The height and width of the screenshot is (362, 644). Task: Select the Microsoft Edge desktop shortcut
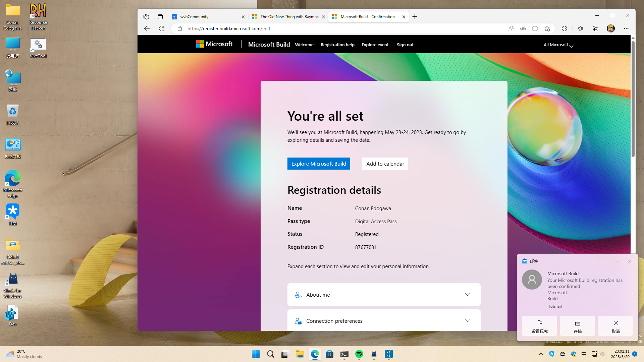coord(13,184)
